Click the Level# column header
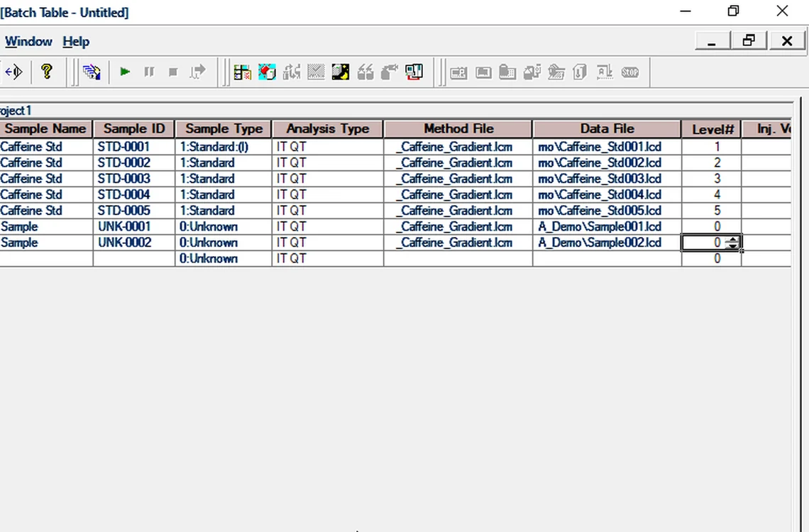Screen dimensions: 809x532 click(712, 129)
